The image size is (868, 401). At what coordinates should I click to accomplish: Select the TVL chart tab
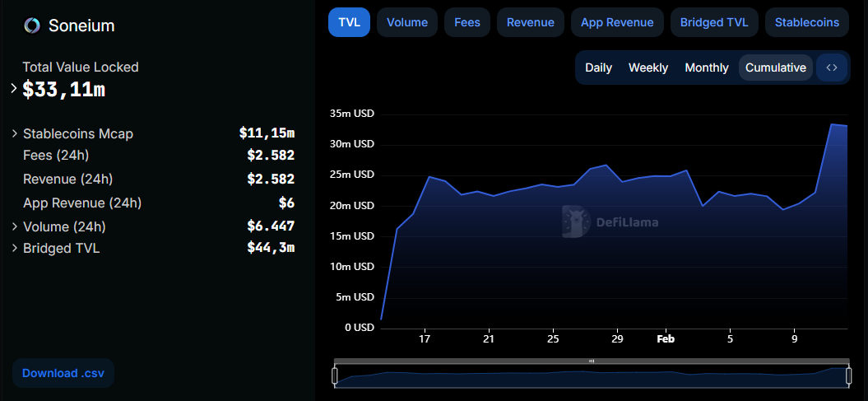point(349,23)
